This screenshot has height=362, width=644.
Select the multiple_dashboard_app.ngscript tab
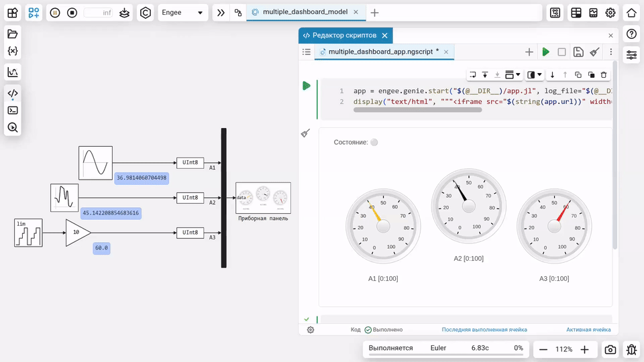(380, 52)
